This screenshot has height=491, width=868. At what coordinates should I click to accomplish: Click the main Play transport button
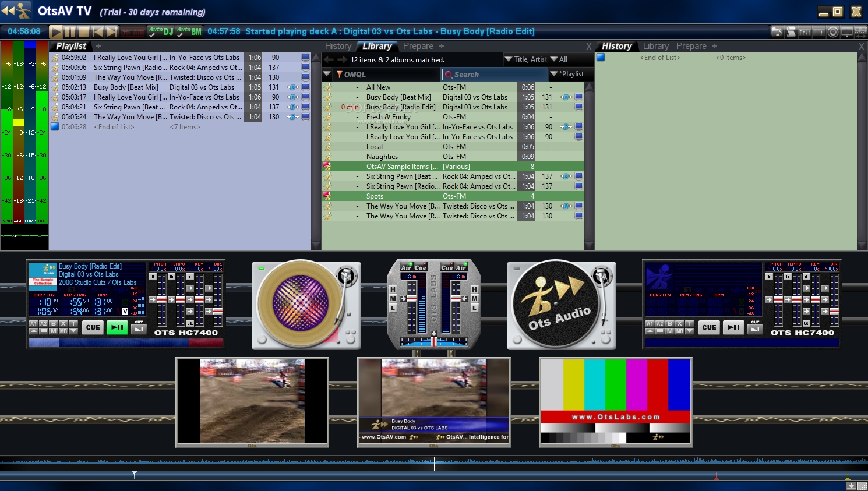[x=56, y=31]
